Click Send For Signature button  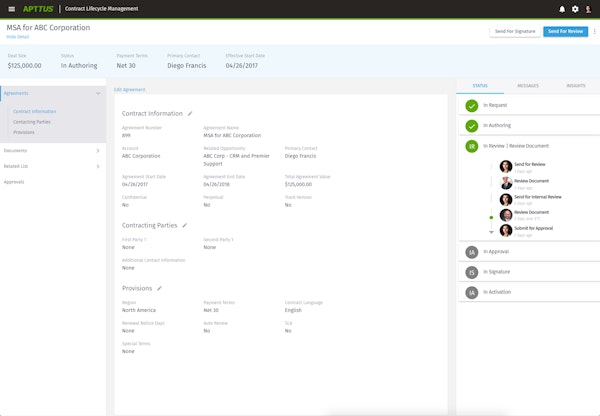515,31
